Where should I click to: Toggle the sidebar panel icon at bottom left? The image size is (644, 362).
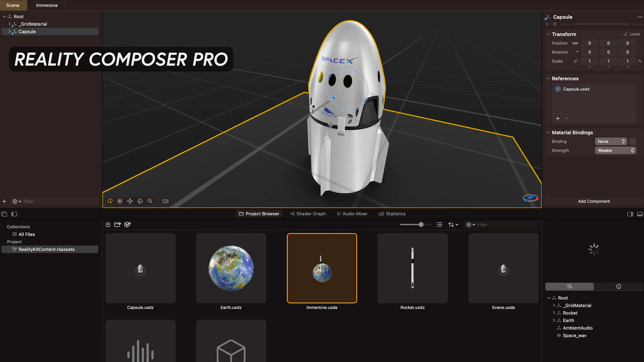(14, 214)
